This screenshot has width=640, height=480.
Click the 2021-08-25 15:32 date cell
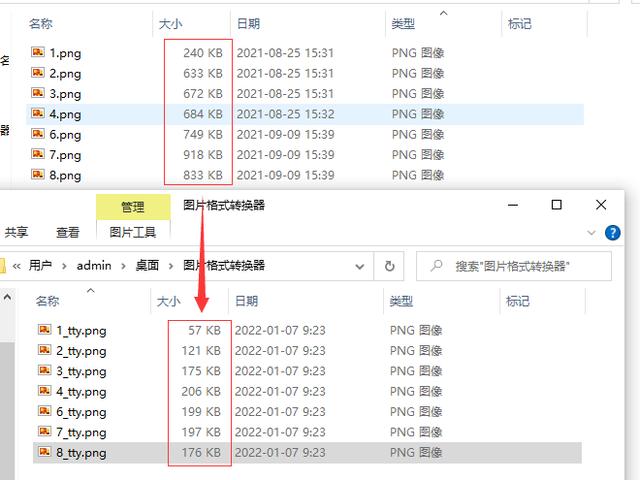point(285,114)
